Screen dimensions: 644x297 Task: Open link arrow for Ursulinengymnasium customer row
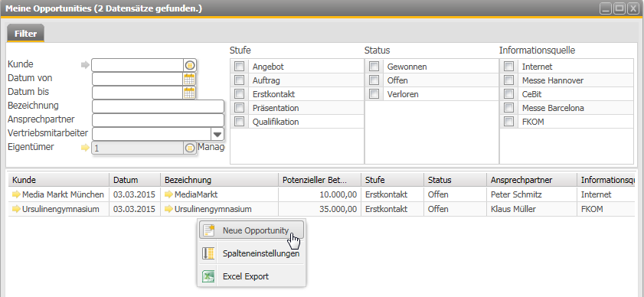click(x=16, y=209)
